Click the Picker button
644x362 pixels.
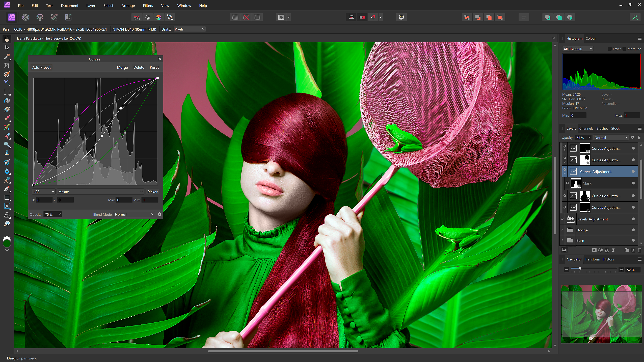152,192
